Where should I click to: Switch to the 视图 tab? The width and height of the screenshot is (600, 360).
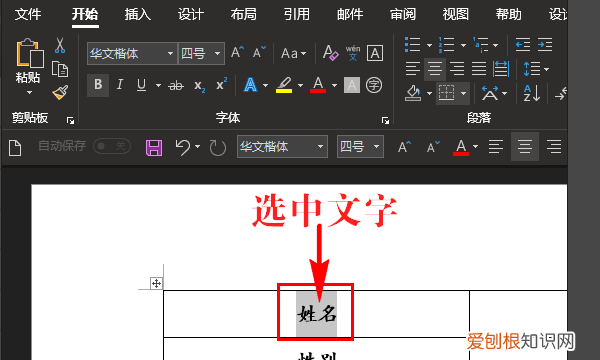(x=456, y=15)
